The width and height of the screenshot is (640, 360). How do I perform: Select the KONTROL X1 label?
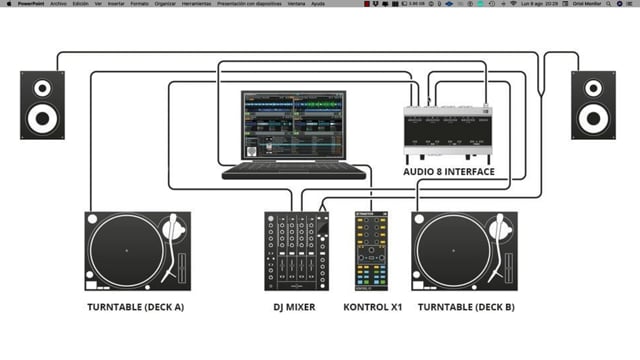pyautogui.click(x=373, y=307)
